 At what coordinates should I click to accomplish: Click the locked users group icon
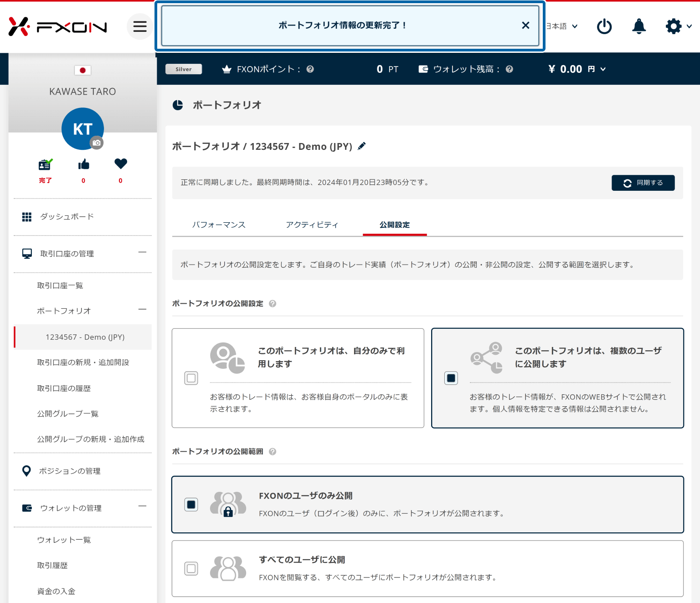click(228, 504)
